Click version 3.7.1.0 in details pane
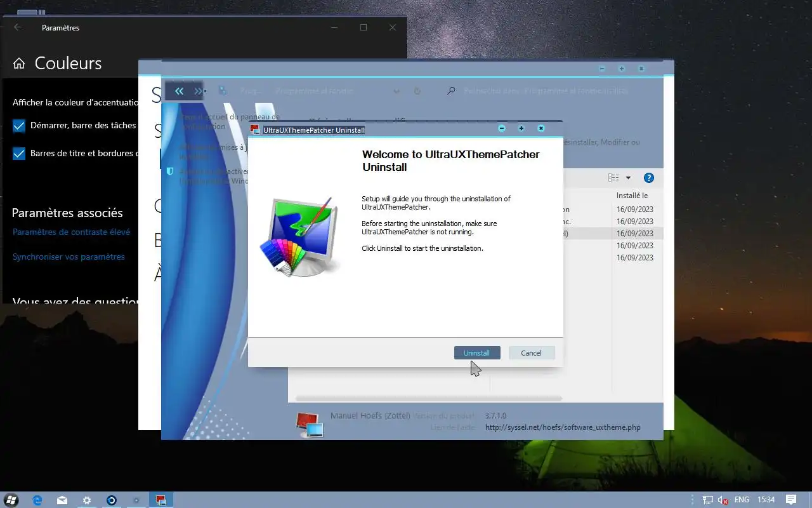812x508 pixels. (496, 415)
